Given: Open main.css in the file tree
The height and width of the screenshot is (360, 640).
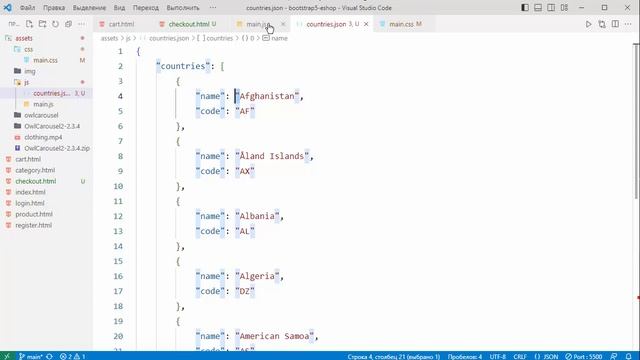Looking at the screenshot, I should [x=46, y=60].
